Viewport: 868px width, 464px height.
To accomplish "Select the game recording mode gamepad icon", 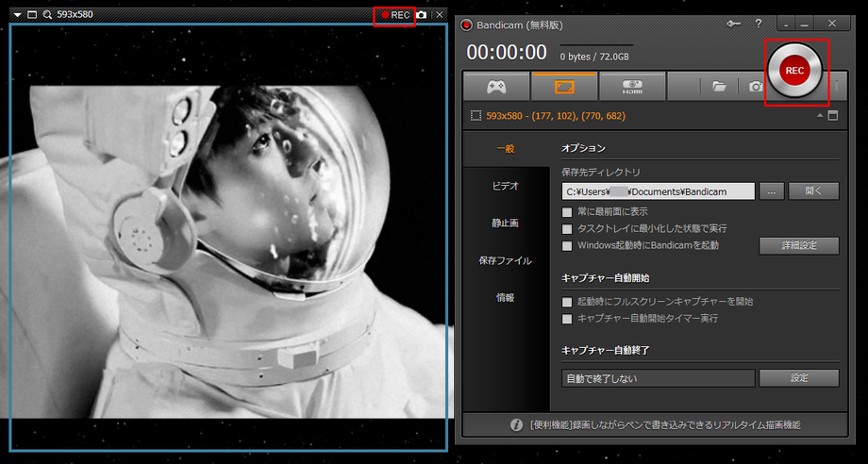I will (495, 86).
